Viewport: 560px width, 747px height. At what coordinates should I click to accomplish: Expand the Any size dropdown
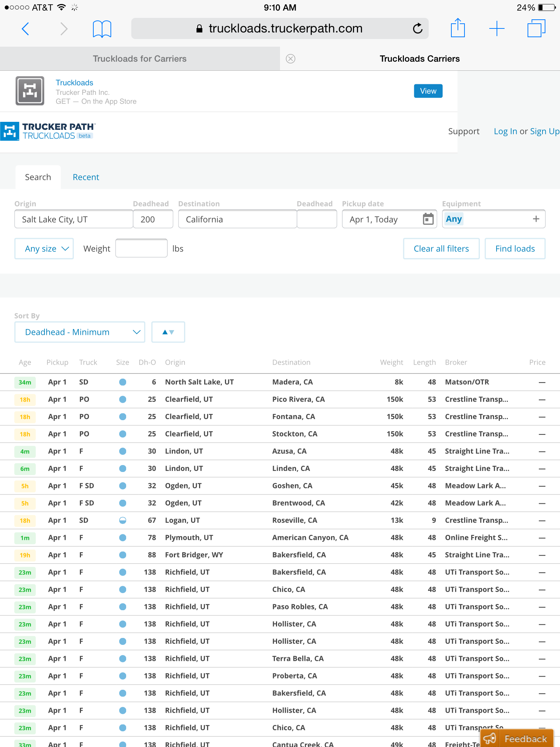tap(44, 249)
